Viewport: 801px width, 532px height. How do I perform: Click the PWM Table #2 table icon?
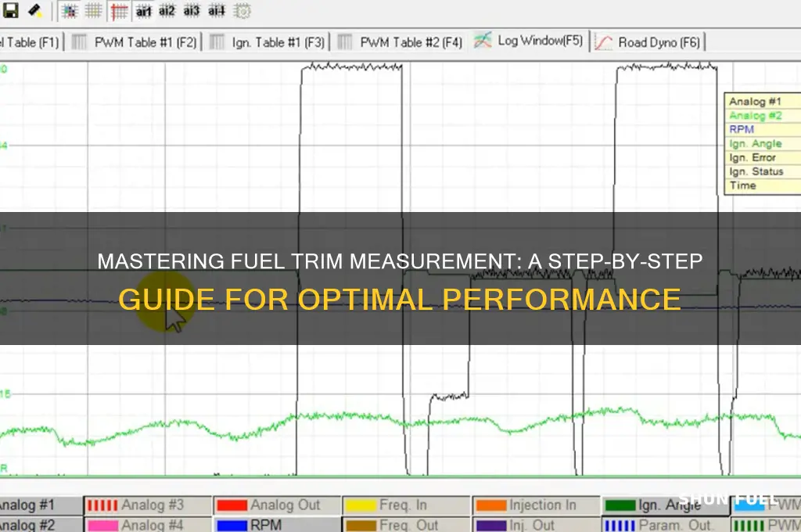pyautogui.click(x=345, y=42)
